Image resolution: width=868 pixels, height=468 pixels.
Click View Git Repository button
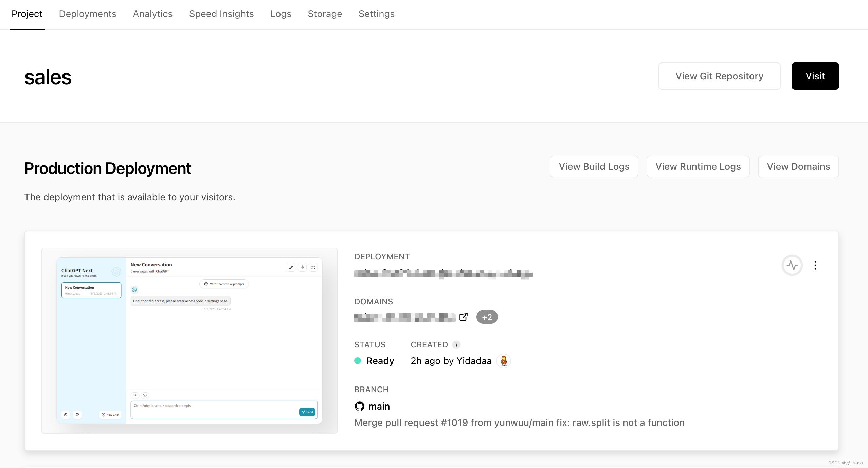pos(719,76)
